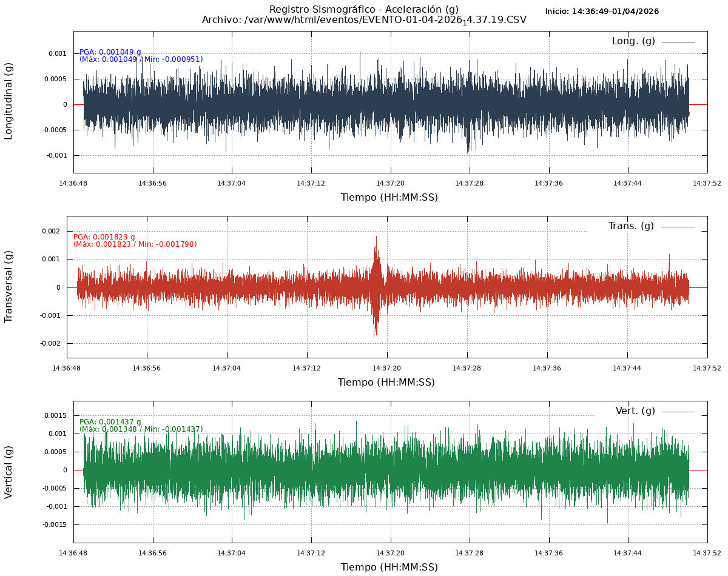Click the Inicio timestamp in top right
The image size is (728, 576).
(x=602, y=12)
